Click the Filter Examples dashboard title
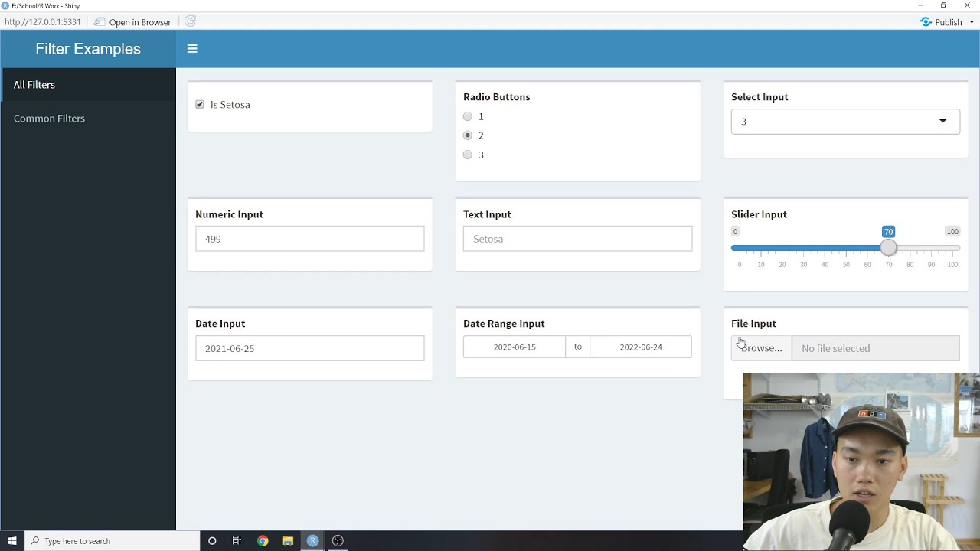 tap(88, 49)
